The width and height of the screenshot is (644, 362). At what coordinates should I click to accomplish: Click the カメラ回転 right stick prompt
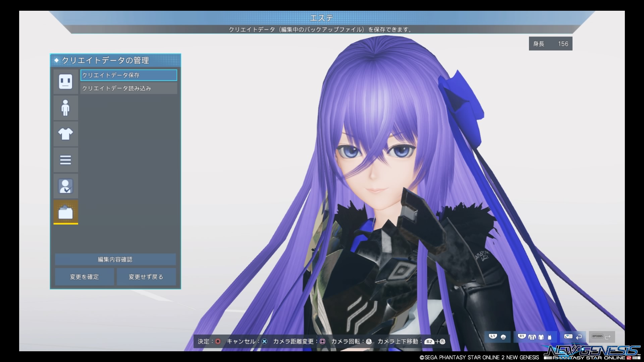tap(352, 342)
